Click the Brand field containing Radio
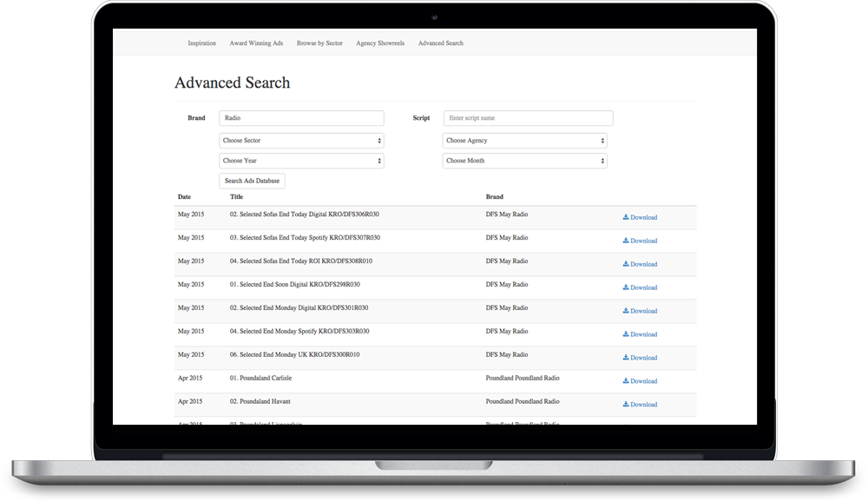The width and height of the screenshot is (868, 502). click(301, 117)
